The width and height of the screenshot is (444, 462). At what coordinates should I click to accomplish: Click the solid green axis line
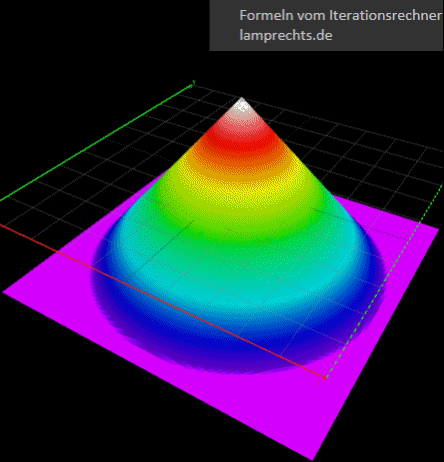click(x=97, y=143)
